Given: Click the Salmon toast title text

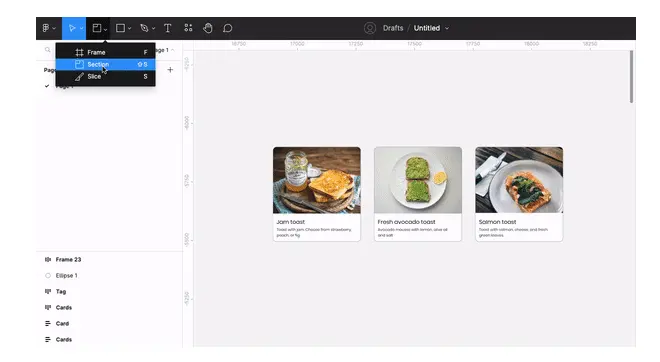Looking at the screenshot, I should [497, 222].
